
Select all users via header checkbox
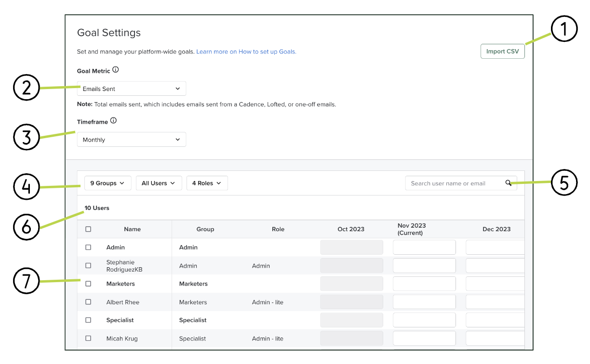click(88, 229)
